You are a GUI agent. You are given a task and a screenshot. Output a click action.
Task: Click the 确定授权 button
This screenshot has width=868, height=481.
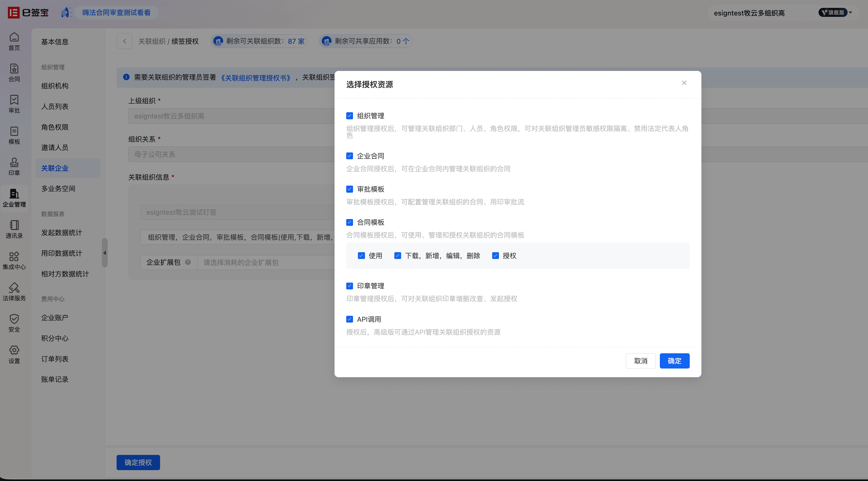tap(138, 463)
